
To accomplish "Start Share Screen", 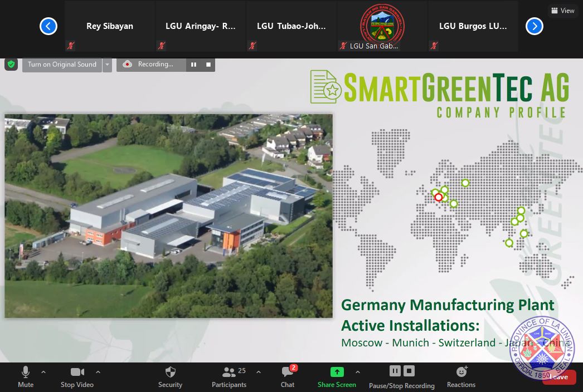I will [x=337, y=377].
